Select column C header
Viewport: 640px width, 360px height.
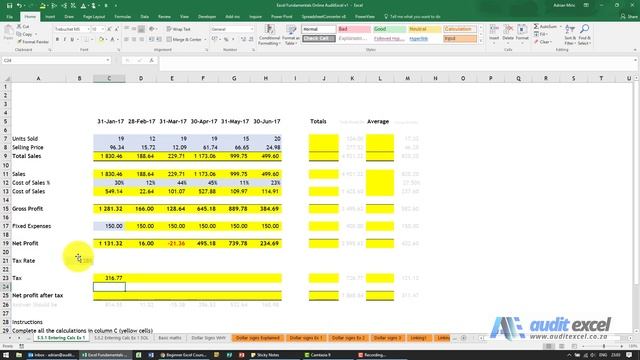click(x=109, y=78)
